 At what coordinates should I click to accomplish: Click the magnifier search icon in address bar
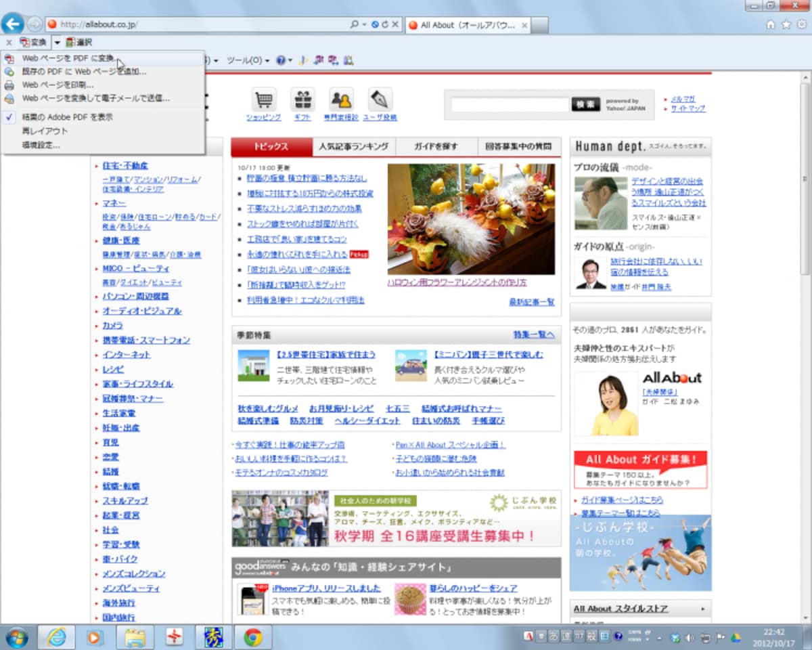[355, 24]
